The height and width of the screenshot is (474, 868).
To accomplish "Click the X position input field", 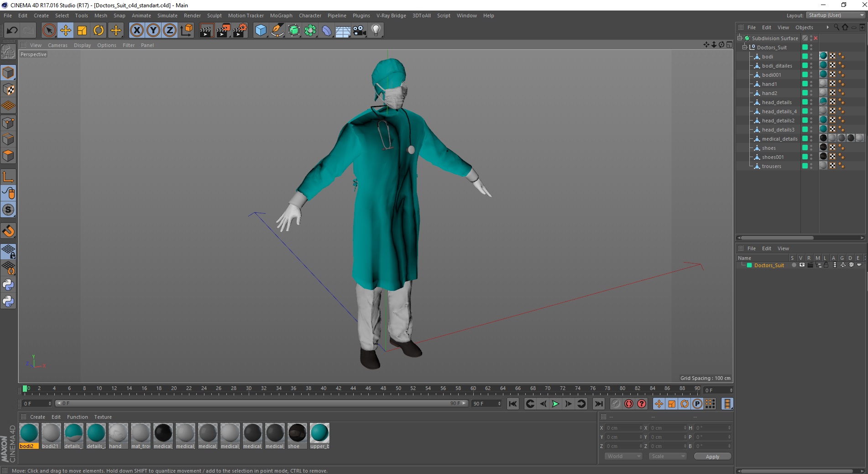I will tap(623, 428).
